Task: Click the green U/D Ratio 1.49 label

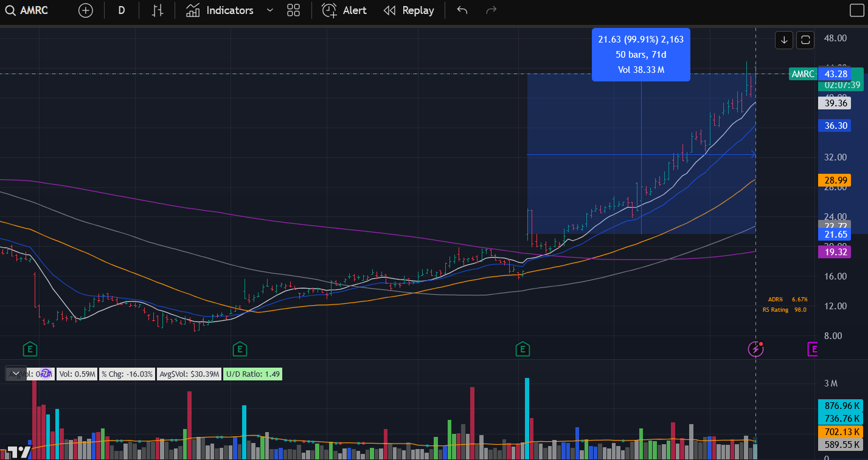Action: pyautogui.click(x=252, y=374)
